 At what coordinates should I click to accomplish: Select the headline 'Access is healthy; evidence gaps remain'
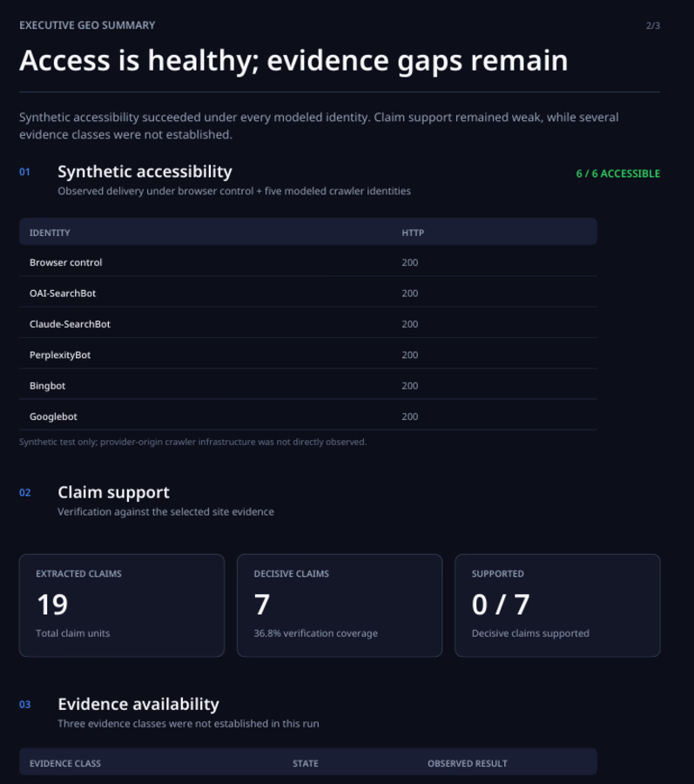[x=293, y=61]
